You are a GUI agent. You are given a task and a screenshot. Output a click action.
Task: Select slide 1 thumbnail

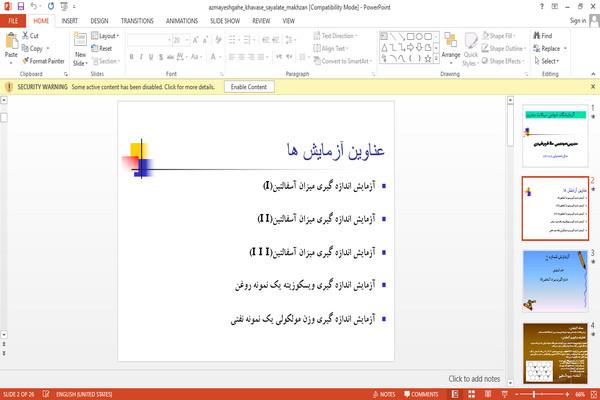[x=555, y=136]
